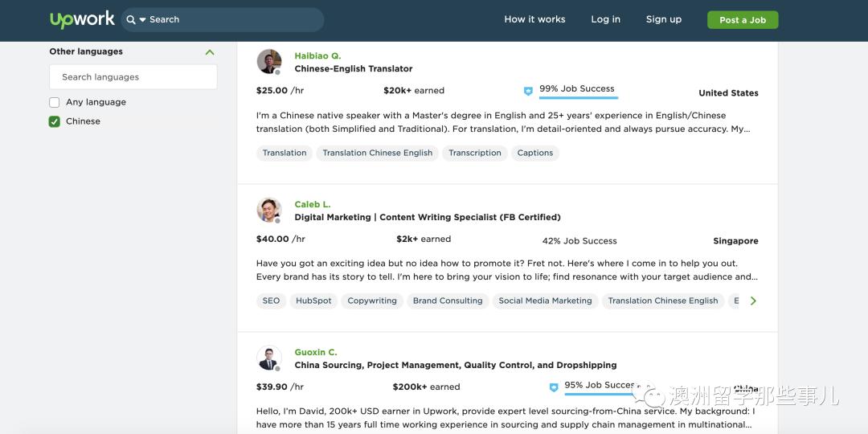This screenshot has width=868, height=434.
Task: Focus the Search languages field
Action: pos(133,77)
